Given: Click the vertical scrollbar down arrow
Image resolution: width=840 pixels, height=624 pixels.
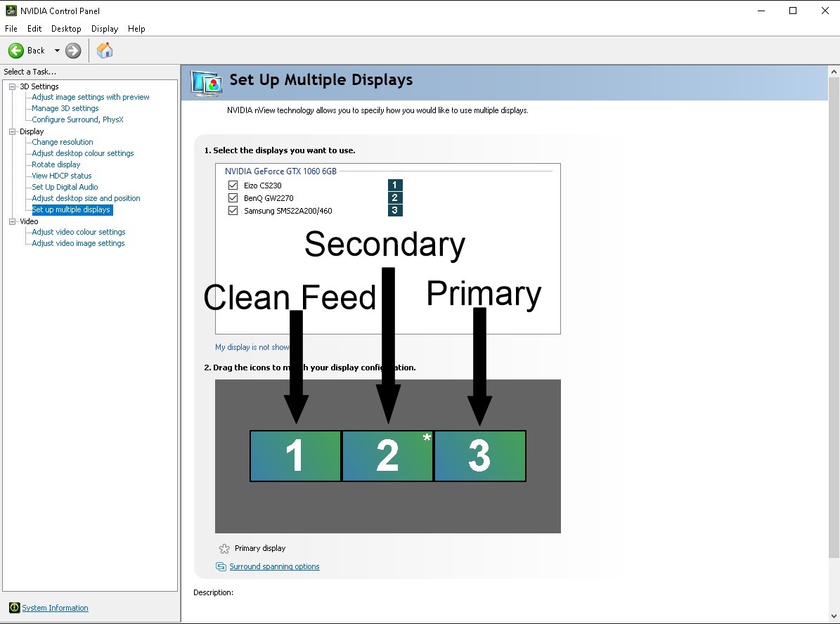Looking at the screenshot, I should click(x=834, y=616).
